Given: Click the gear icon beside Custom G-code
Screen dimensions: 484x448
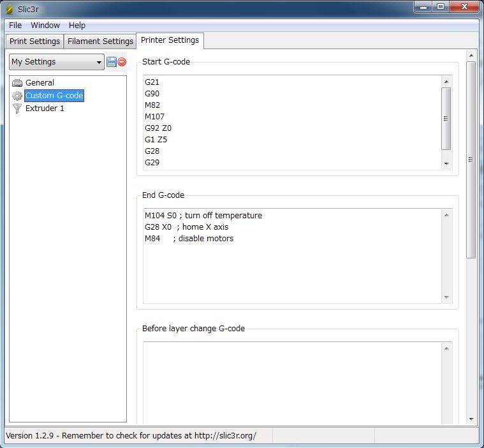Looking at the screenshot, I should click(17, 96).
